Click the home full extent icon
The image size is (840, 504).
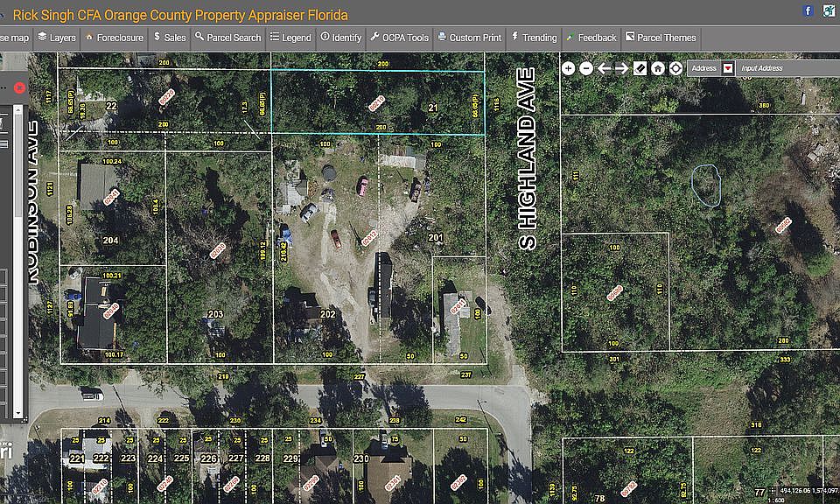coord(658,68)
